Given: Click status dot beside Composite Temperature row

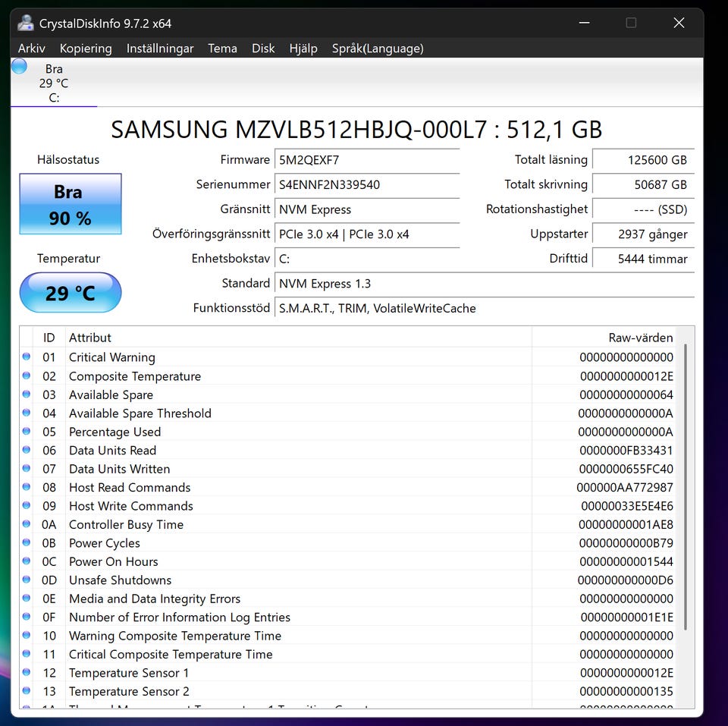Looking at the screenshot, I should click(27, 376).
